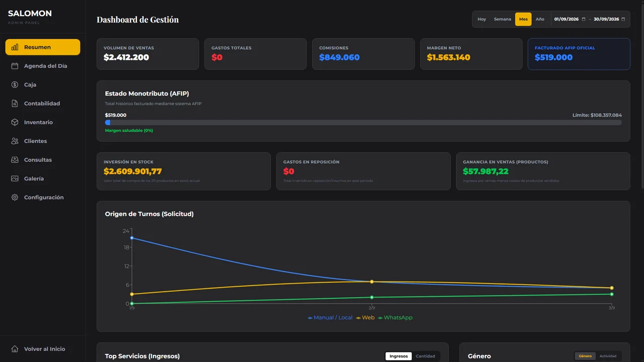
Task: Click the Web data point at 2/9
Action: click(x=372, y=282)
